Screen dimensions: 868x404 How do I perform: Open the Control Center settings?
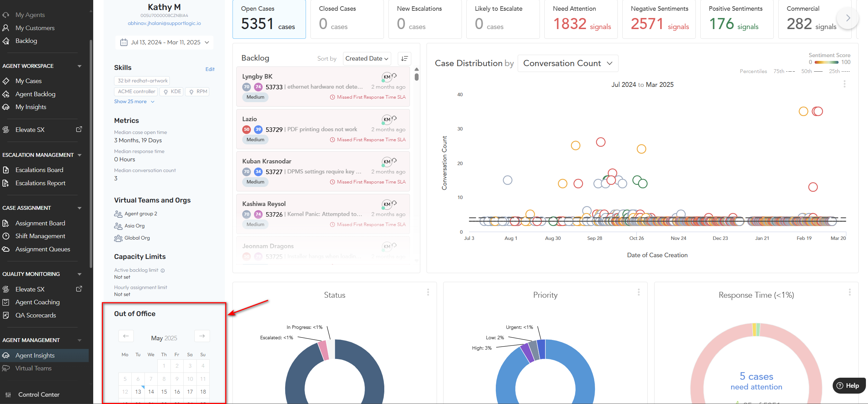coord(38,394)
